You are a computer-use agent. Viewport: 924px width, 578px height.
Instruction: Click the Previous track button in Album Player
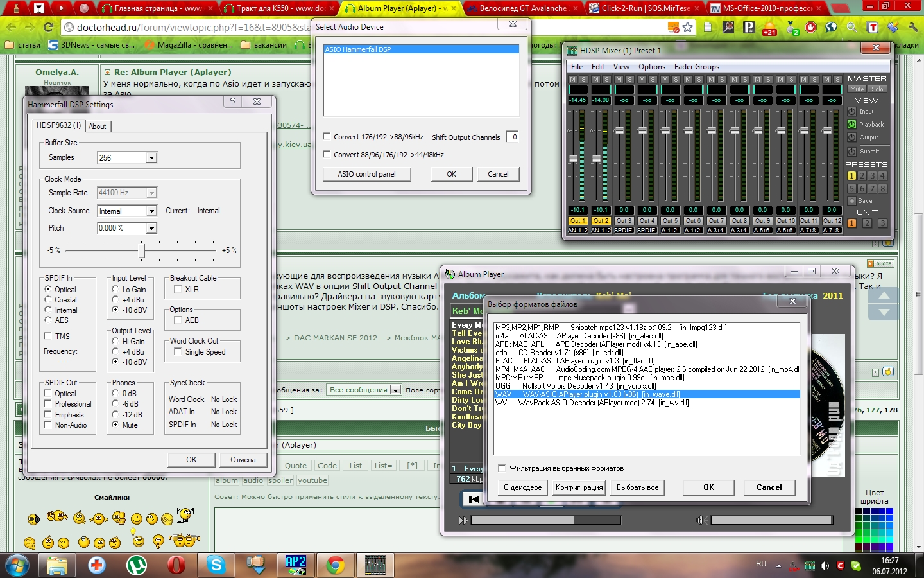(474, 499)
